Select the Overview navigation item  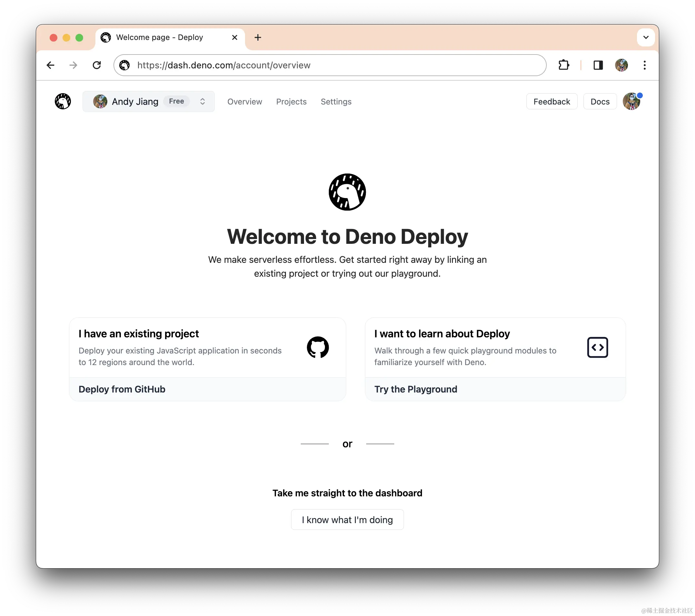click(x=244, y=101)
